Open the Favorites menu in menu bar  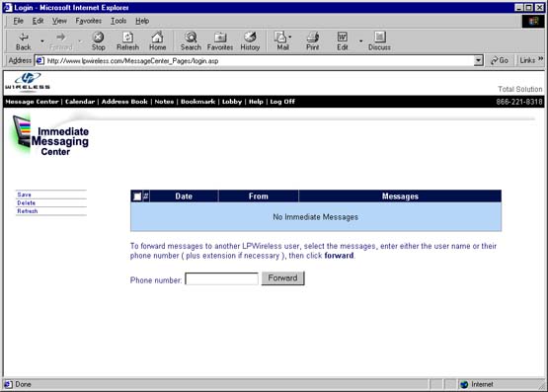click(x=89, y=21)
